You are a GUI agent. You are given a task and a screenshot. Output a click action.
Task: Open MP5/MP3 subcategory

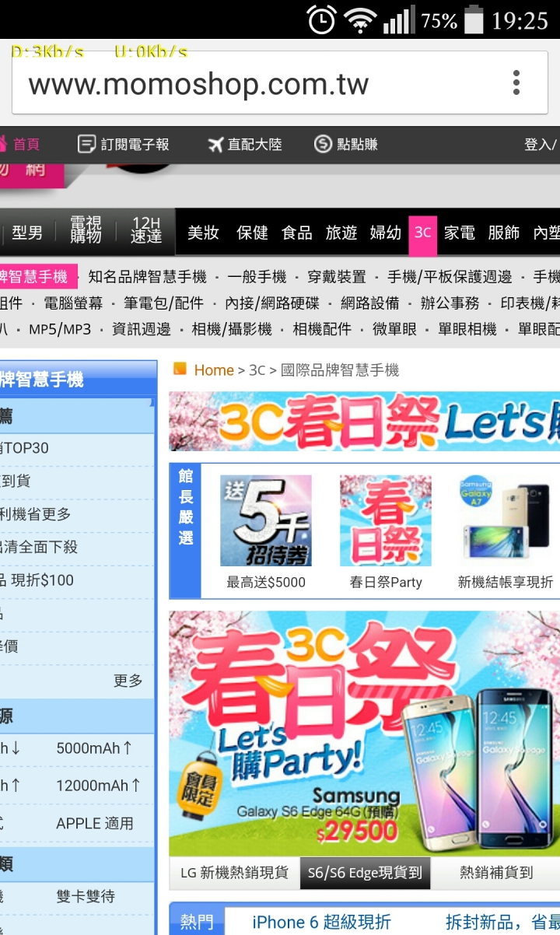point(60,329)
